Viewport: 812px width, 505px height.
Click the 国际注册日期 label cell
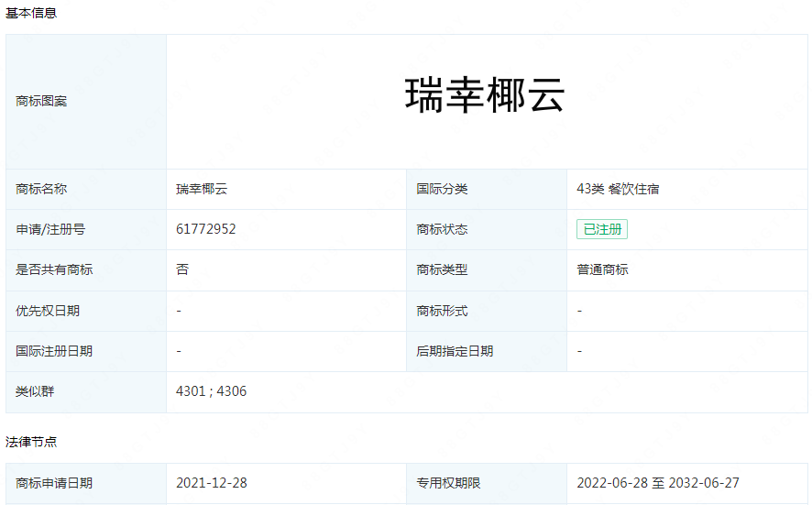[x=86, y=351]
